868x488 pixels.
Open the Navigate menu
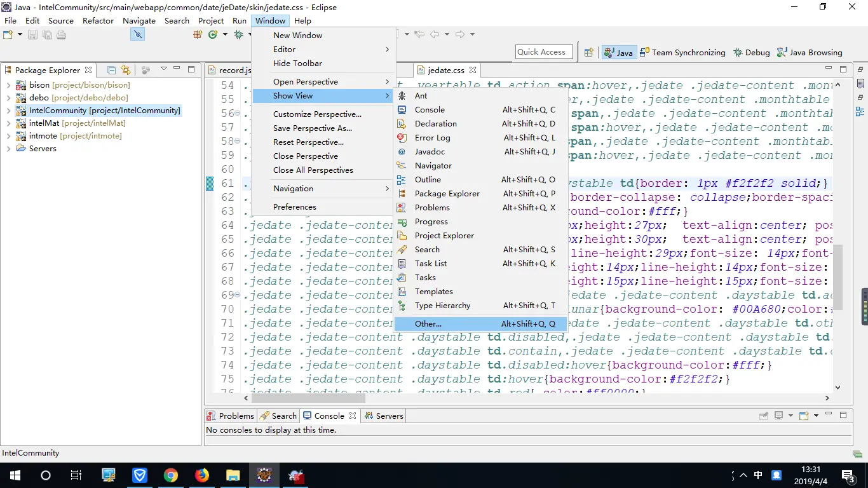click(x=139, y=20)
